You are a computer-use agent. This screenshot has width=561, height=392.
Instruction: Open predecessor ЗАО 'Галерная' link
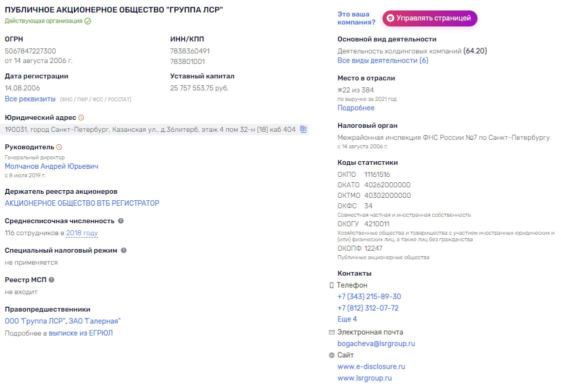click(x=94, y=321)
